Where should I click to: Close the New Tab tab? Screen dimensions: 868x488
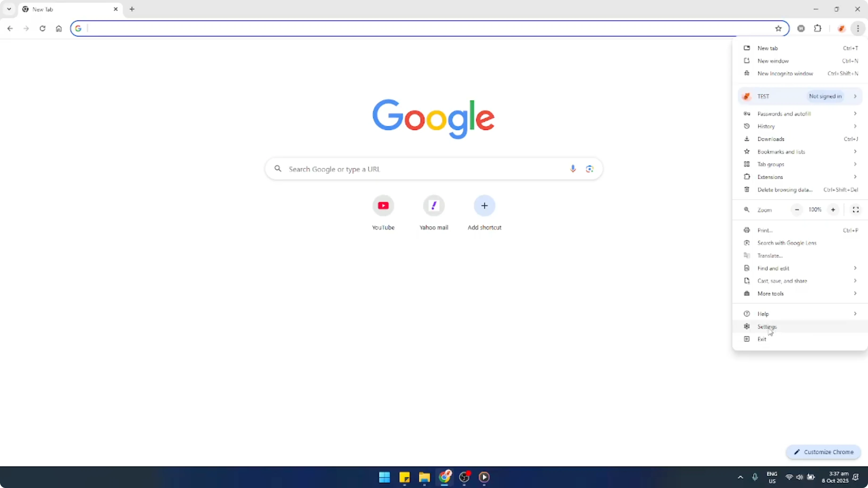click(x=116, y=9)
